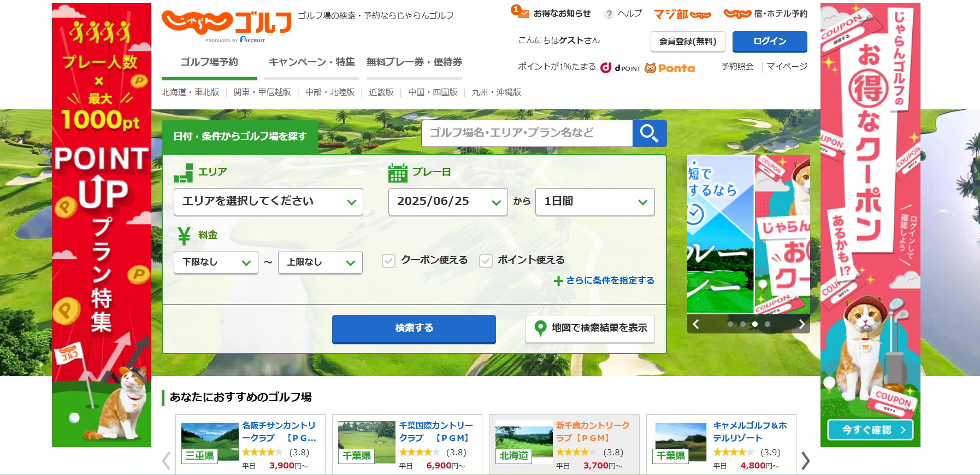Show previous recommended golf courses
This screenshot has width=980, height=475.
pos(166,461)
